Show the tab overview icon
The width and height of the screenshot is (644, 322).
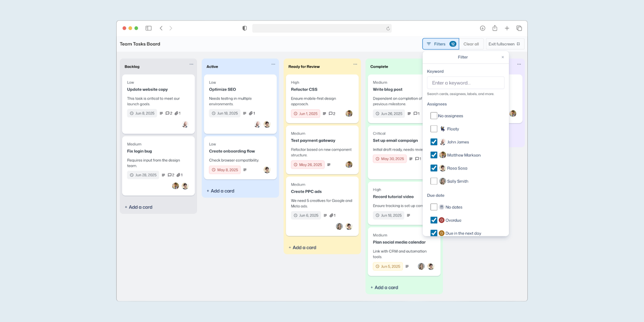(519, 28)
